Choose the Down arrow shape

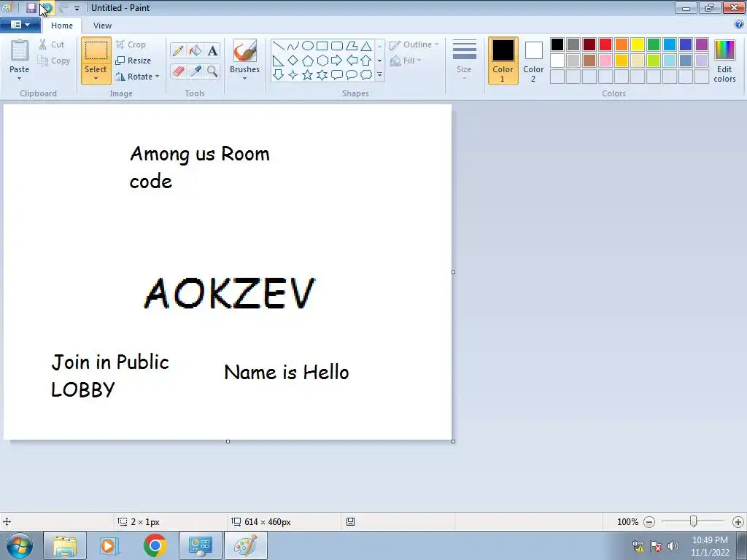click(279, 75)
